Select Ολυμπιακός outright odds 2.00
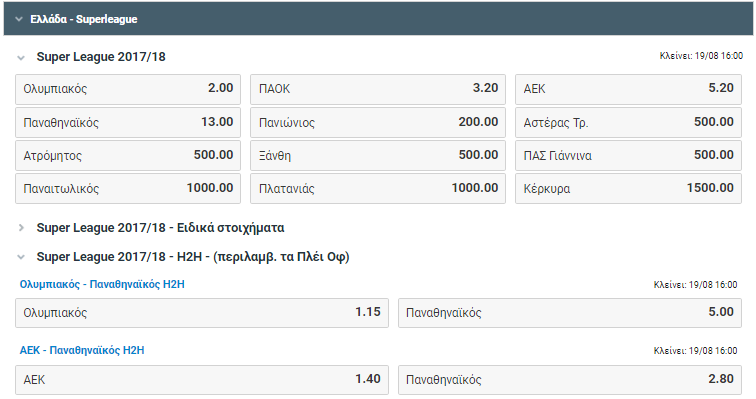Screen dimensions: 756x399 point(128,89)
